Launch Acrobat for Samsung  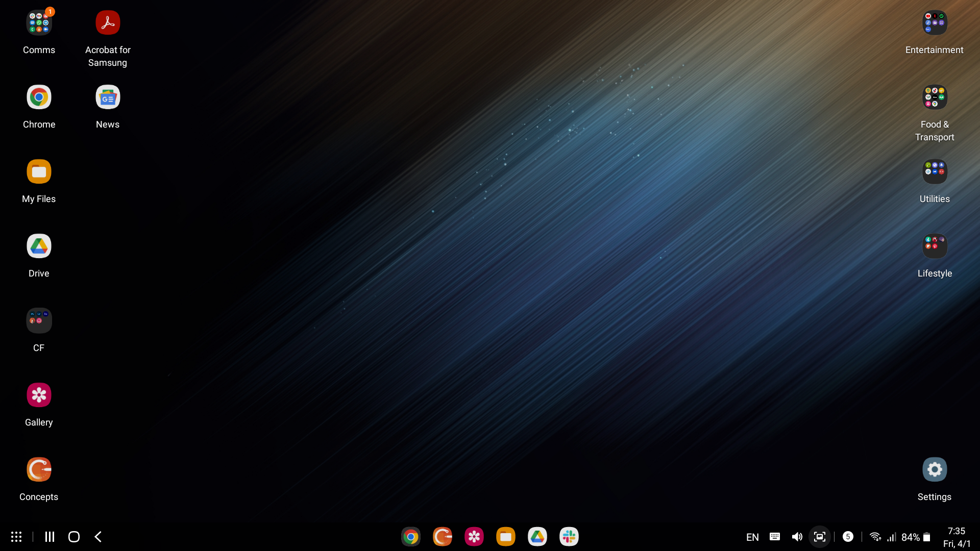pos(108,23)
